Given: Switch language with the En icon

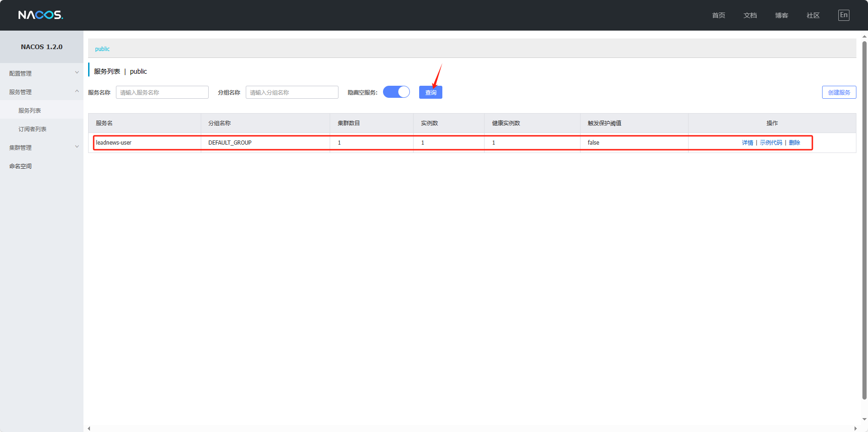Looking at the screenshot, I should click(x=844, y=15).
